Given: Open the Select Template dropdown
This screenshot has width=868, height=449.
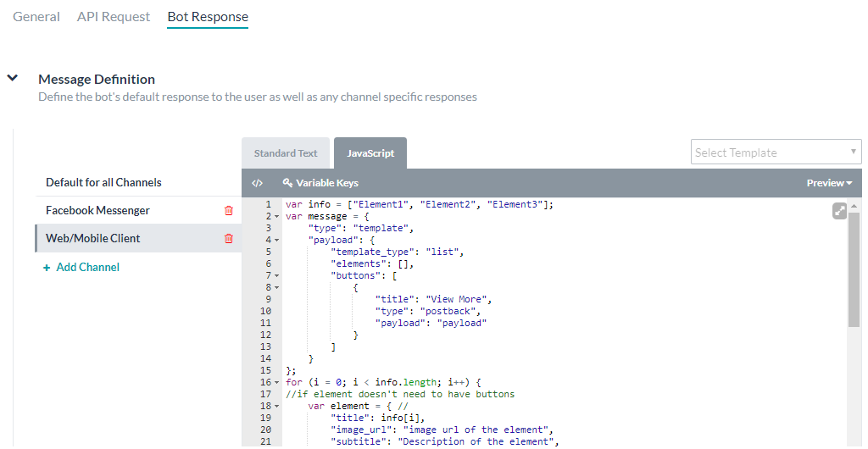Looking at the screenshot, I should 776,152.
